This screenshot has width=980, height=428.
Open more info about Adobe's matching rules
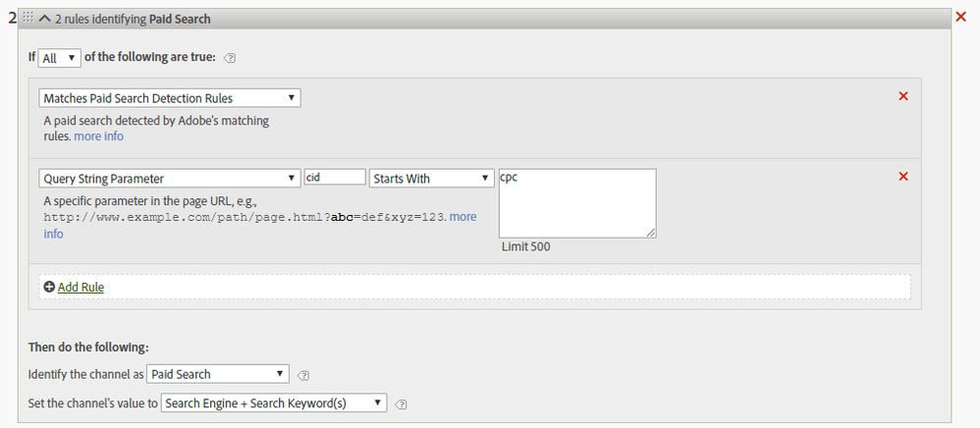99,136
